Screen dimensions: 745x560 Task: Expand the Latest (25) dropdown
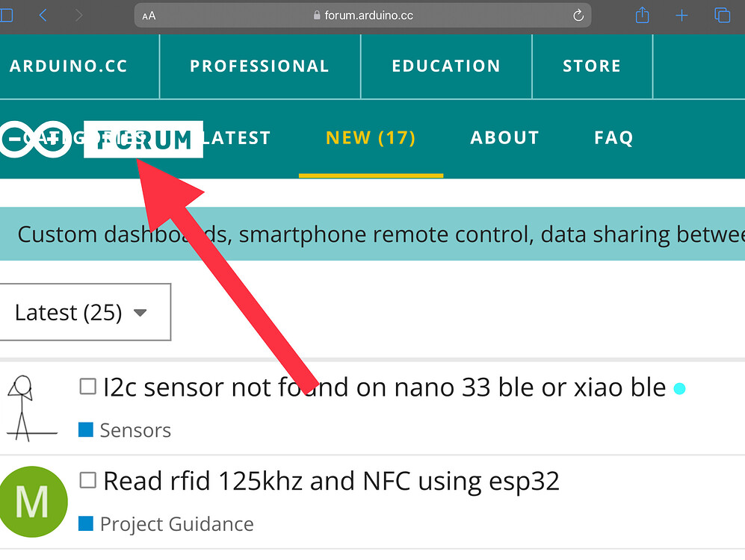point(84,312)
